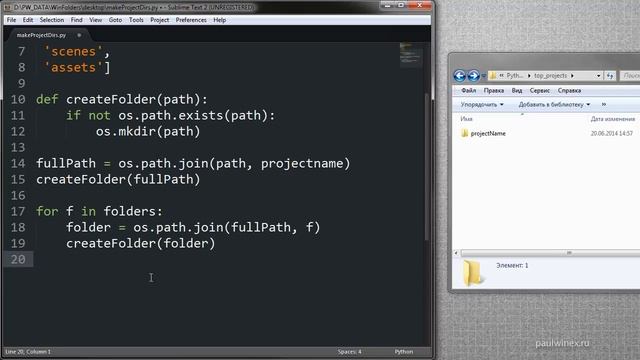Open the Goto menu
Viewport: 640px width, 360px height.
click(116, 20)
